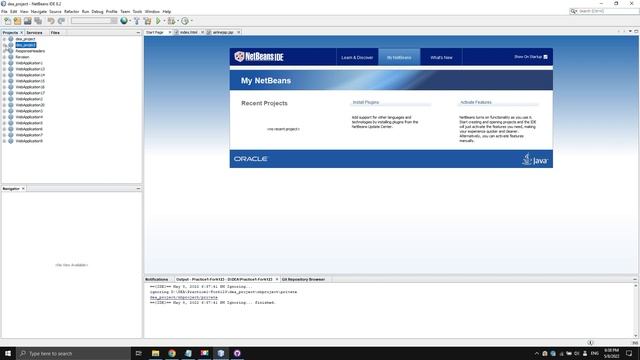This screenshot has height=360, width=640.
Task: Open the Refactor menu
Action: [x=71, y=11]
